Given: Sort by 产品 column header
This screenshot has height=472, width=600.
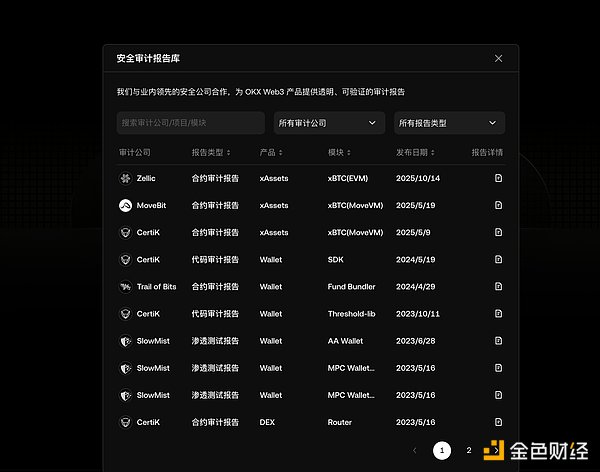Looking at the screenshot, I should click(x=270, y=153).
